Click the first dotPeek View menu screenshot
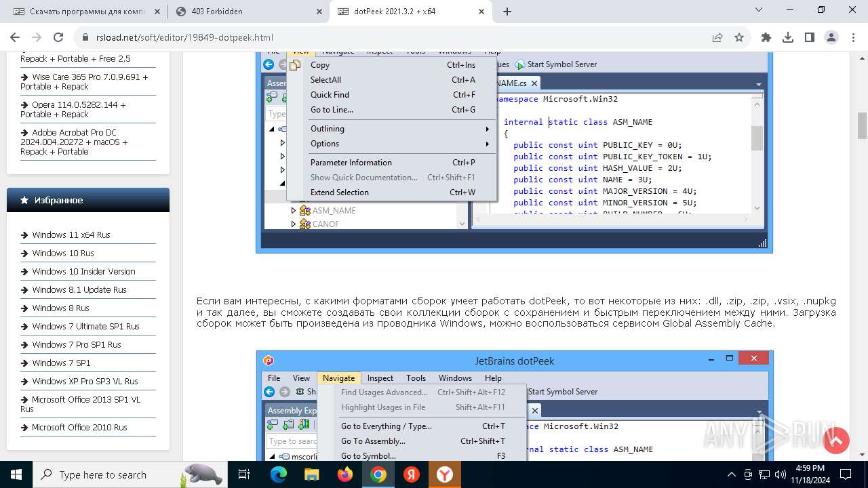Viewport: 868px width, 488px height. [514, 152]
